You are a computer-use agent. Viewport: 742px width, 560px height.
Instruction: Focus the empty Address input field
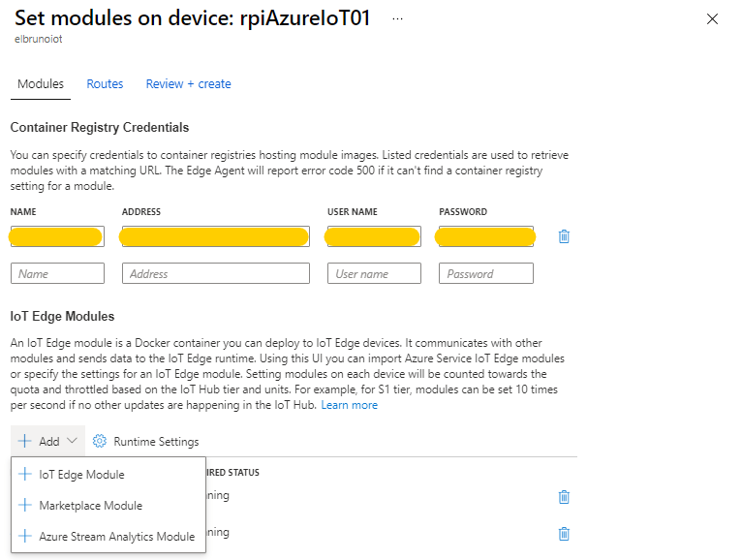(215, 274)
